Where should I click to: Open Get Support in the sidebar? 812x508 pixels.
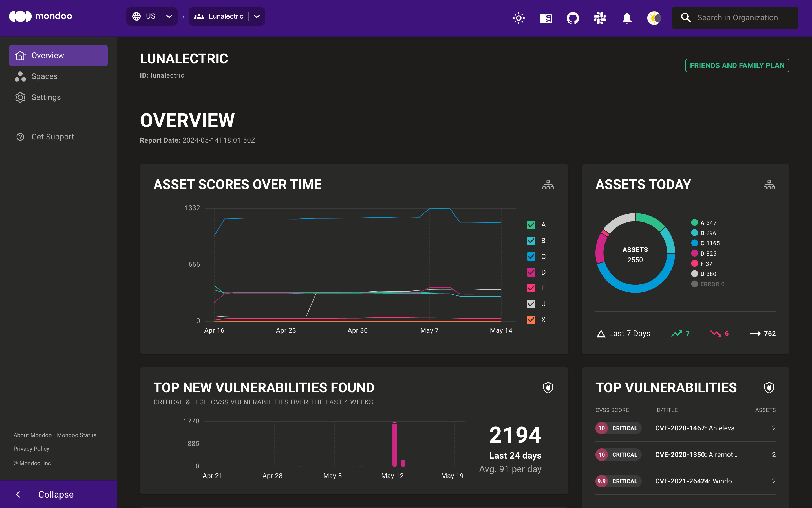click(x=58, y=137)
